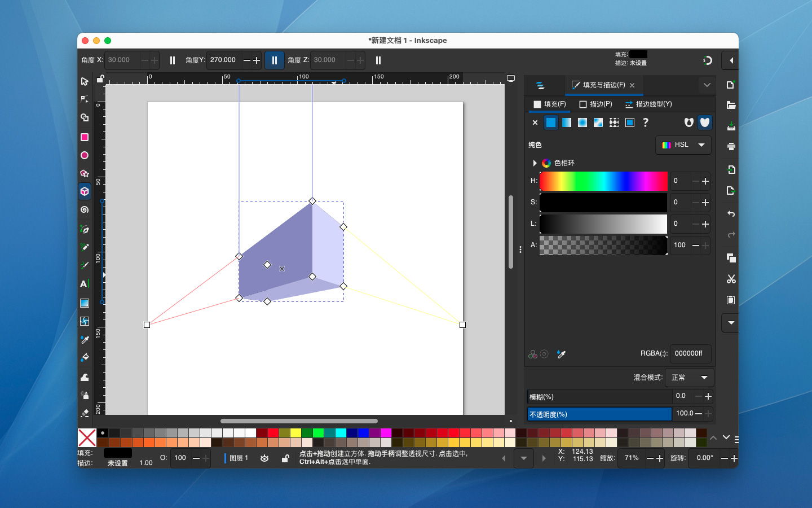The width and height of the screenshot is (812, 508).
Task: Click the Export icon in command bar
Action: (x=731, y=190)
